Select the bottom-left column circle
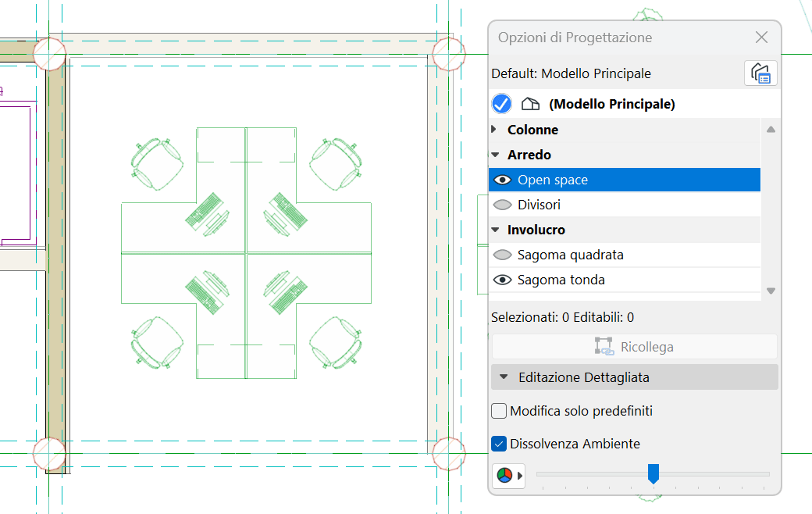812x514 pixels. (49, 454)
